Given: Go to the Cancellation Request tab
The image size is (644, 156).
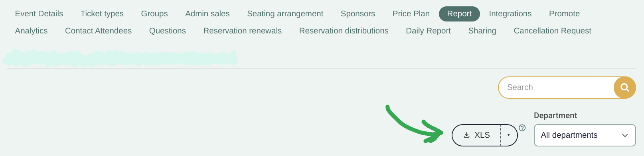Looking at the screenshot, I should coord(552,31).
